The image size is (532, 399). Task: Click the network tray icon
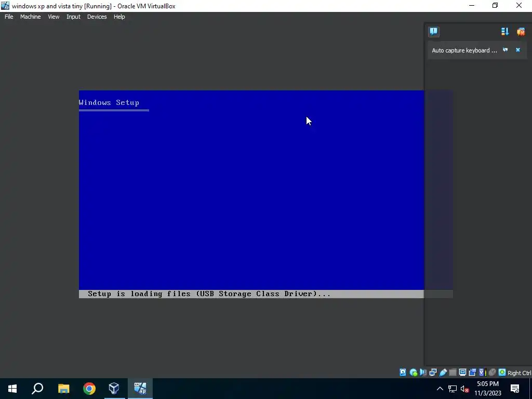pyautogui.click(x=453, y=389)
